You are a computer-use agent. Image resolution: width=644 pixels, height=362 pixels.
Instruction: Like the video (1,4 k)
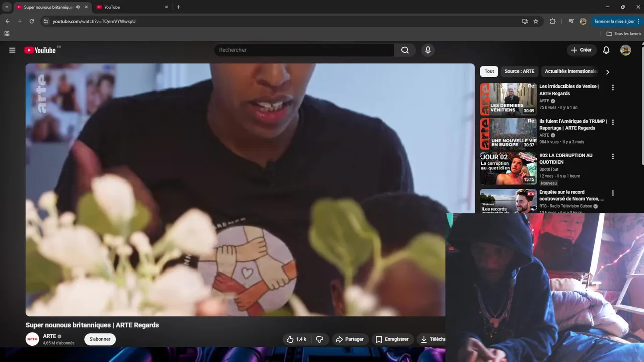click(x=296, y=339)
